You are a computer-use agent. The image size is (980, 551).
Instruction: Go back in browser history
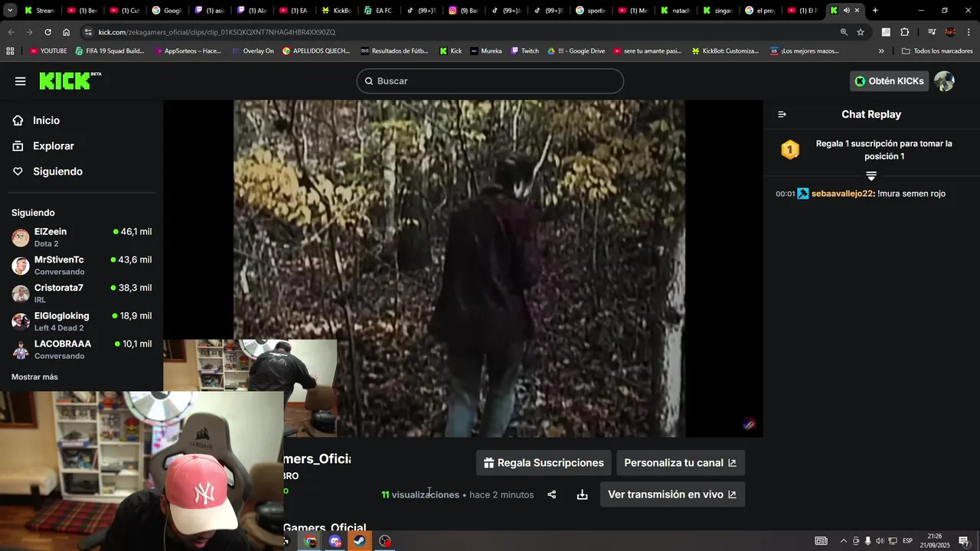point(11,32)
